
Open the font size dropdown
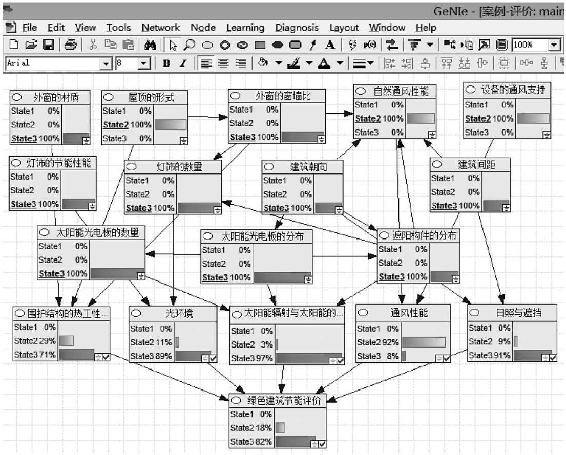[144, 64]
